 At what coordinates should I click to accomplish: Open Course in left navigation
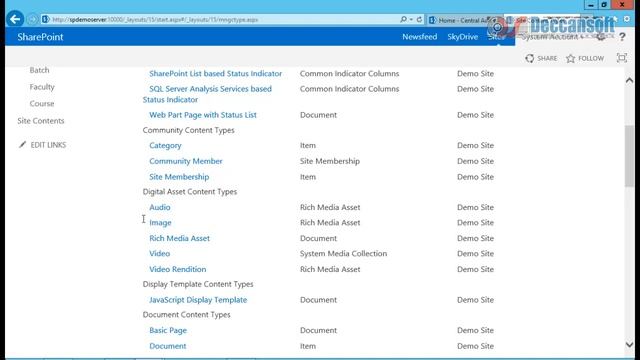[x=42, y=104]
